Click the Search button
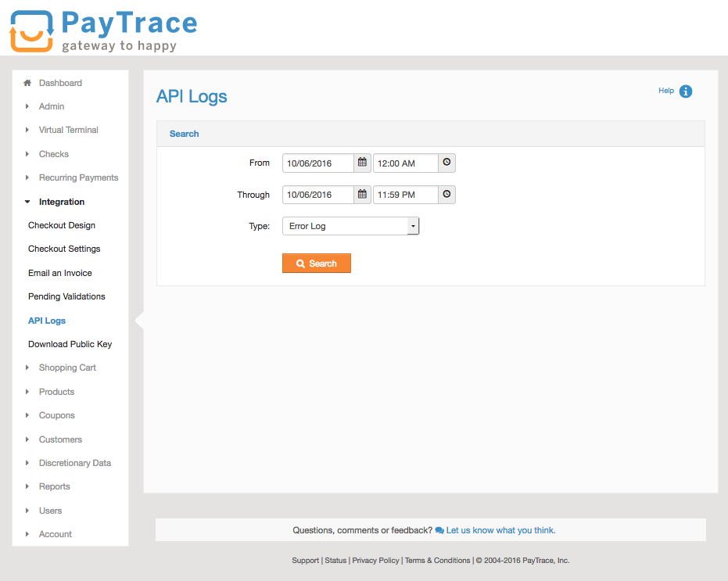The image size is (728, 581). 316,263
